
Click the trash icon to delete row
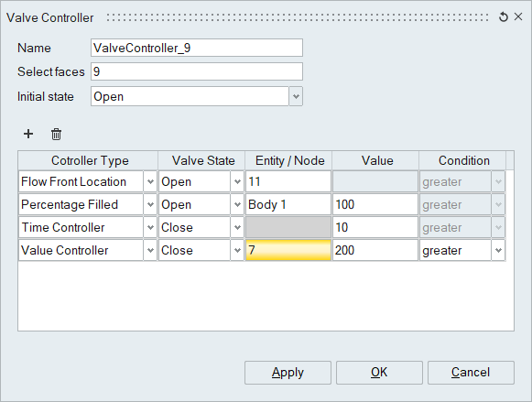[x=57, y=134]
